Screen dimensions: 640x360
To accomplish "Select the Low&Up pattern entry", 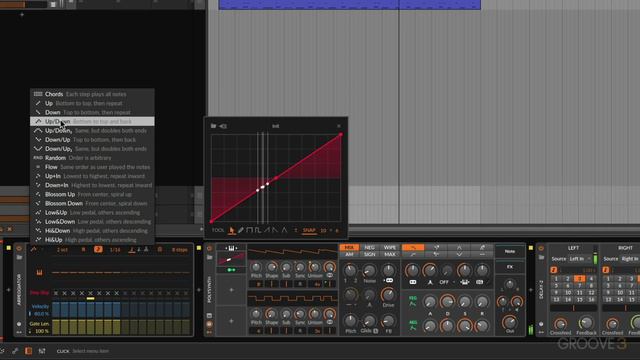I will click(x=92, y=212).
